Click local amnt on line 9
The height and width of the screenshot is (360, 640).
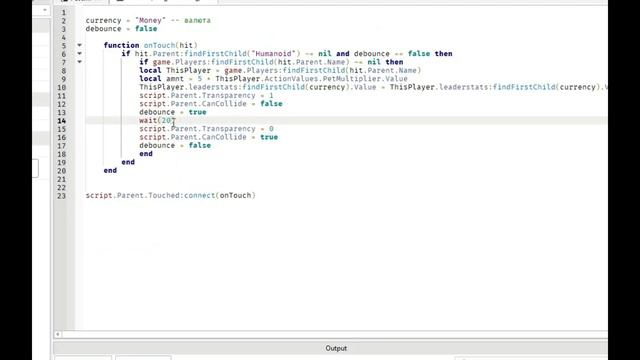click(161, 79)
